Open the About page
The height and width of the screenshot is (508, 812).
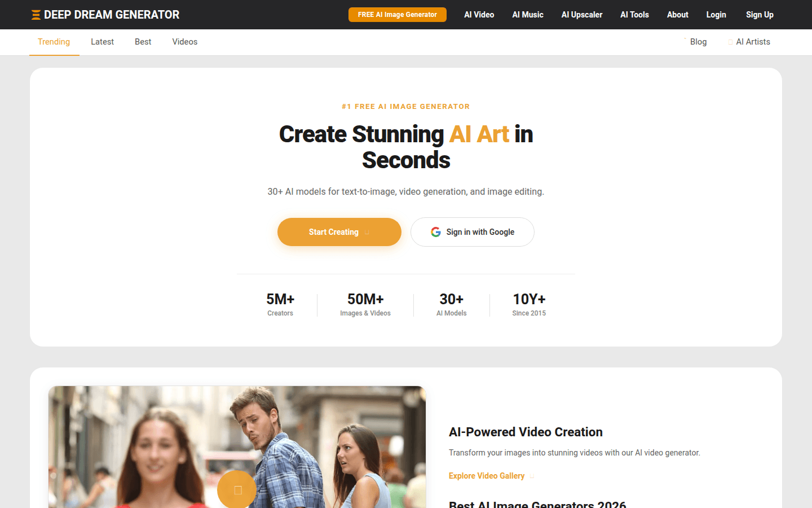[678, 15]
